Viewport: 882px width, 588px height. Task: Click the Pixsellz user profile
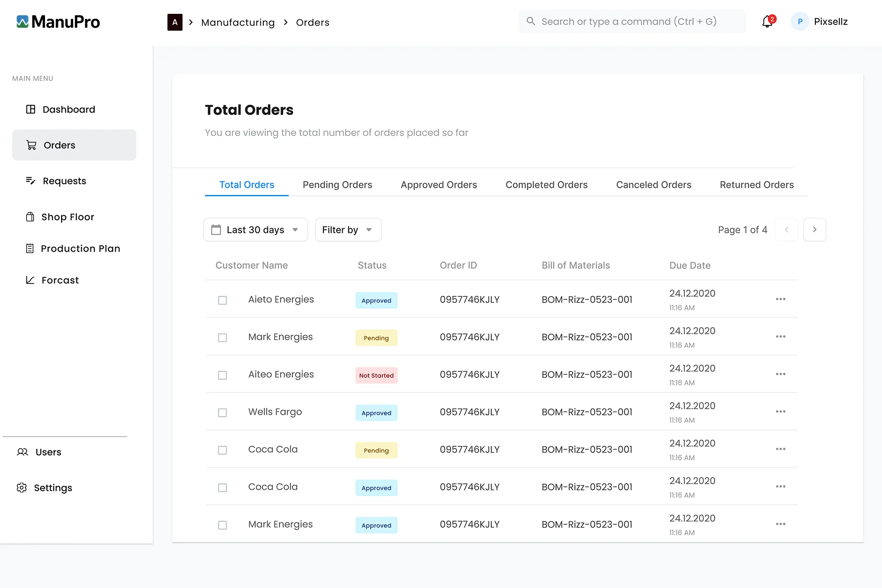[x=820, y=22]
